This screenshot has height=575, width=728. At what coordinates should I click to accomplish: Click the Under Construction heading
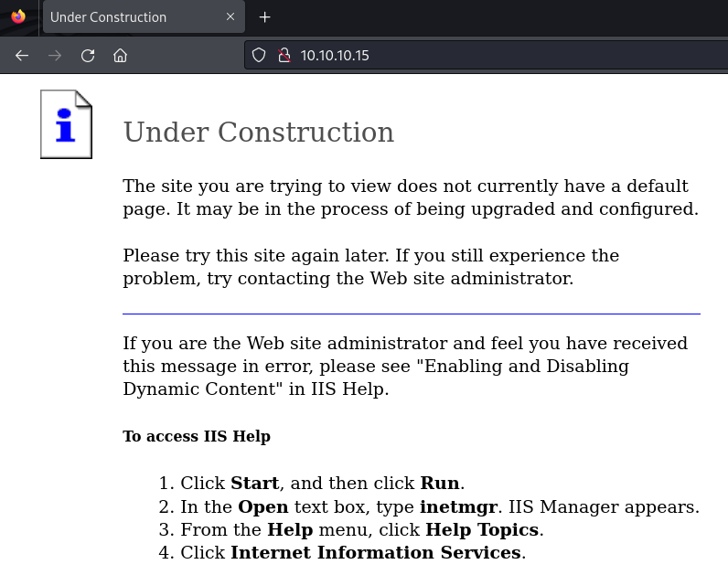(x=259, y=133)
